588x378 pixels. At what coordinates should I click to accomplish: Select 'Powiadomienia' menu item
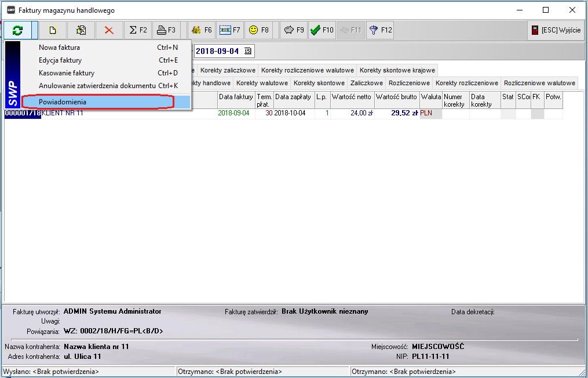coord(63,102)
